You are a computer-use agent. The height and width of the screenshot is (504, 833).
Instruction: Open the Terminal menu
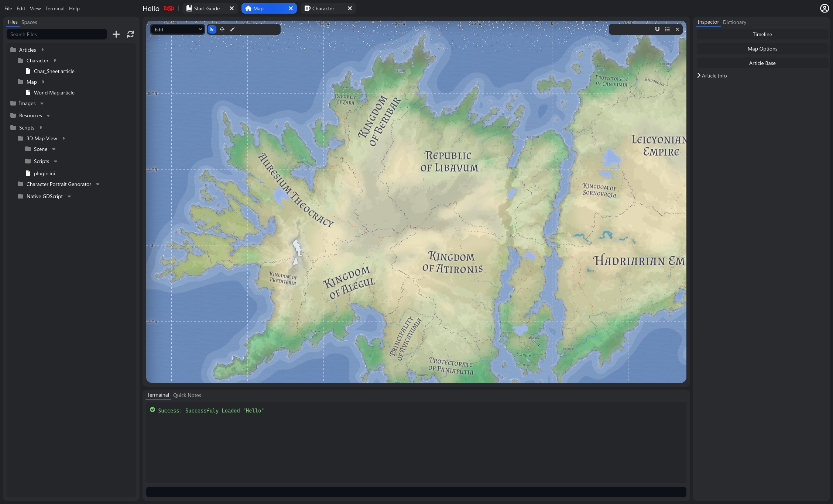(55, 8)
